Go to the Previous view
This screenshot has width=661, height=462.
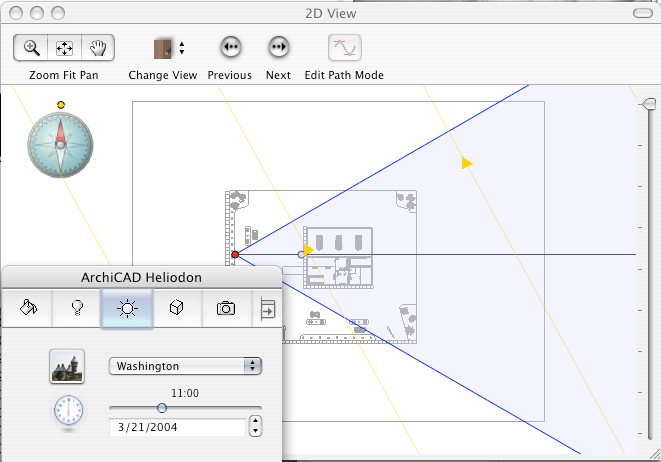[230, 48]
